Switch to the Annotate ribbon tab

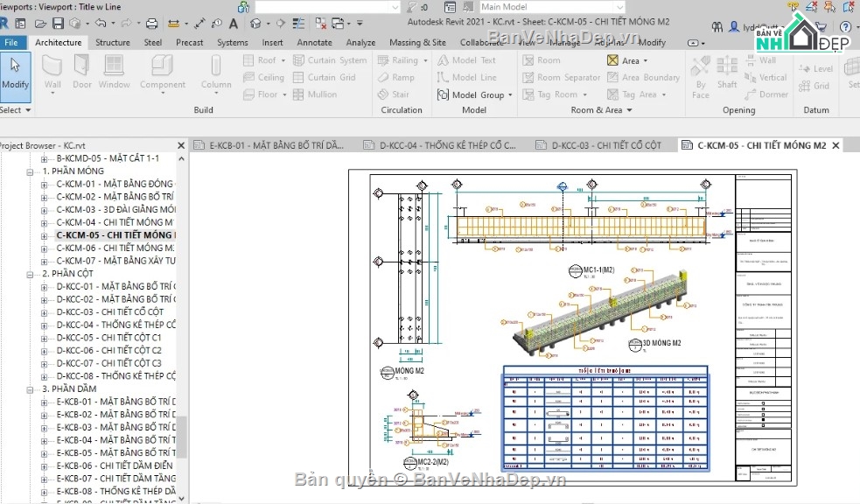(x=314, y=42)
